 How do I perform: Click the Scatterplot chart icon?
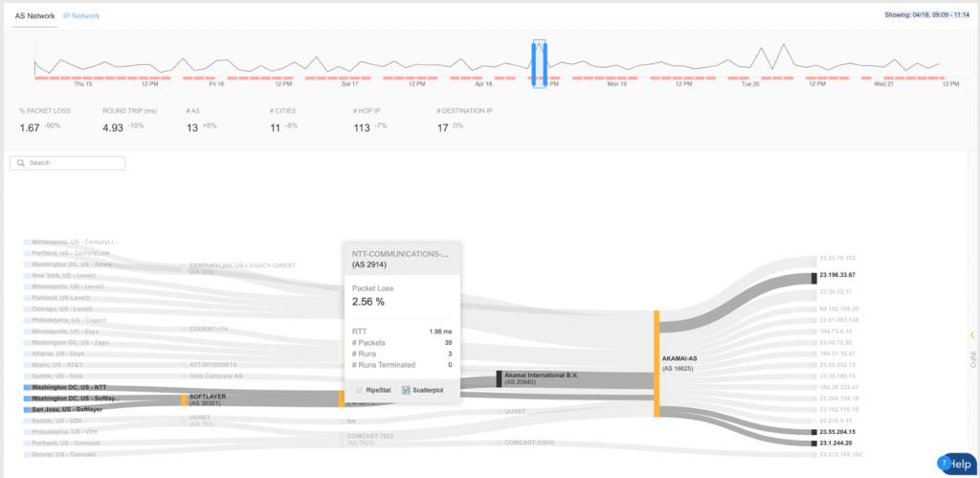tap(406, 390)
